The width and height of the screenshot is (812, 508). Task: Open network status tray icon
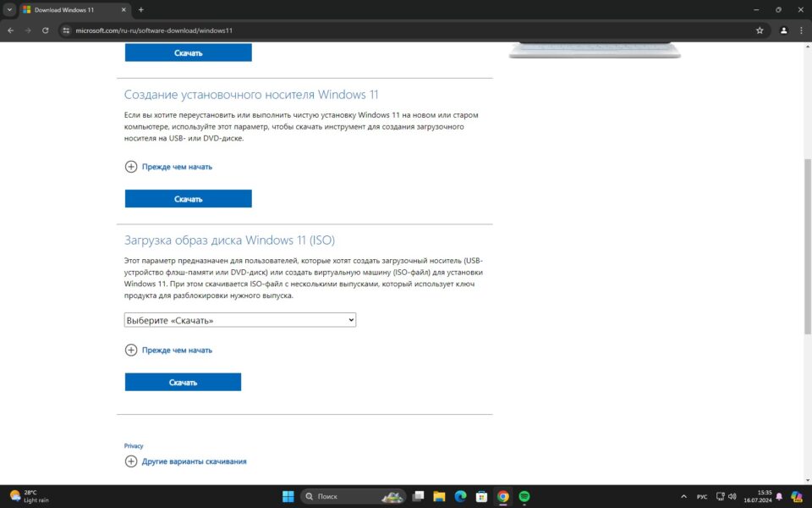coord(720,496)
